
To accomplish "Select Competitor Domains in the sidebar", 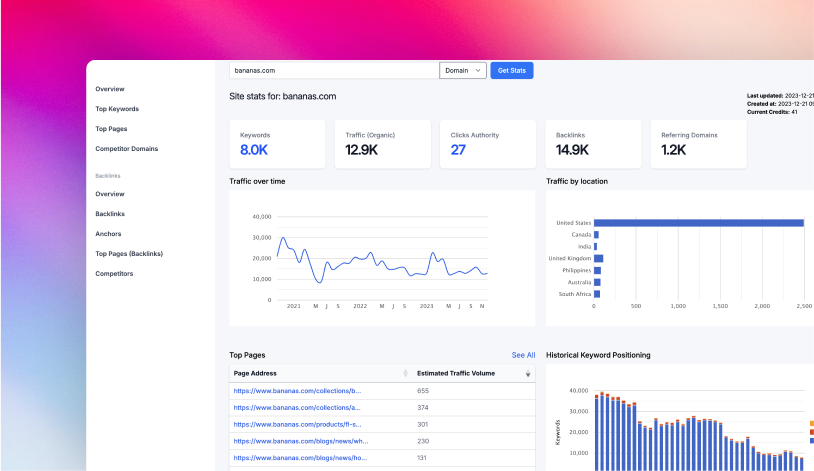I will click(x=126, y=149).
